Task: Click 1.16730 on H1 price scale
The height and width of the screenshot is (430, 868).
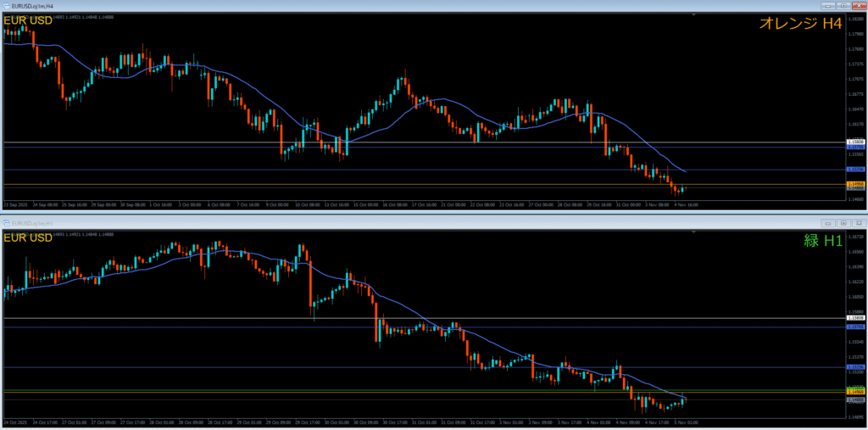Action: point(855,237)
